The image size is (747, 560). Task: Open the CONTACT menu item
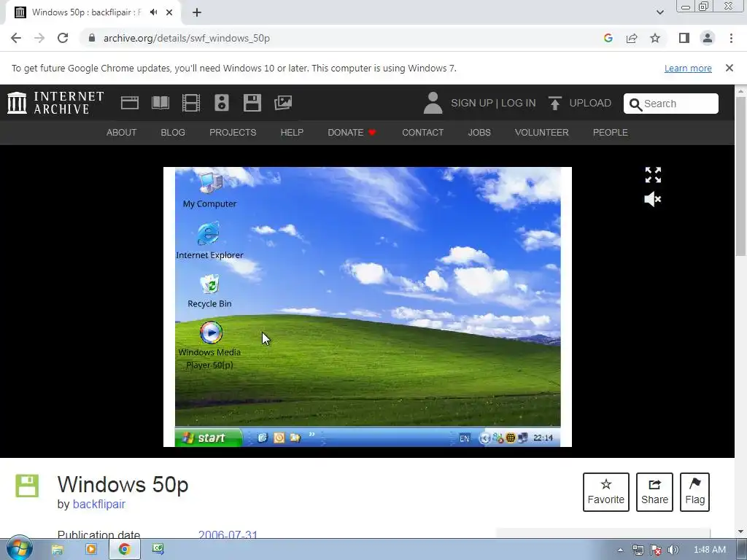[x=422, y=133]
